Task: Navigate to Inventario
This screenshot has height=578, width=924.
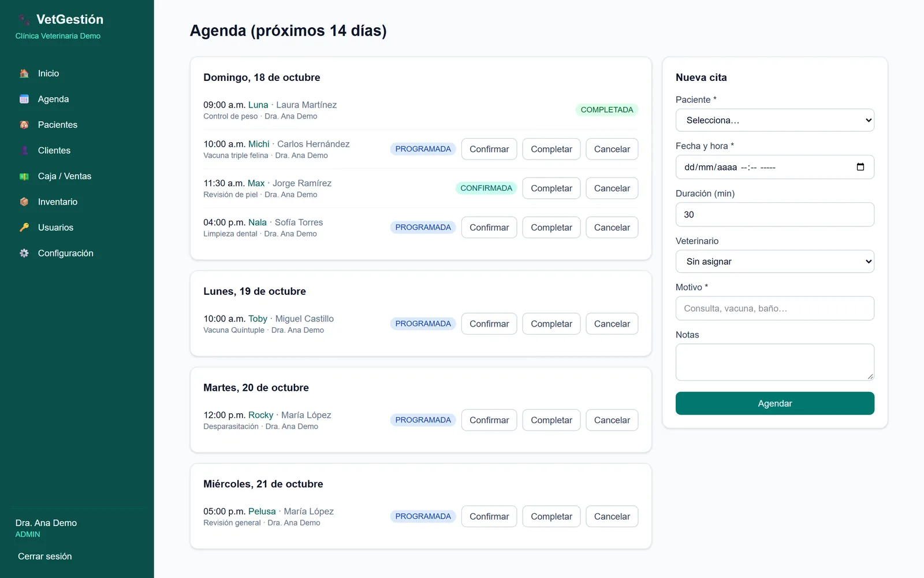Action: point(77,202)
